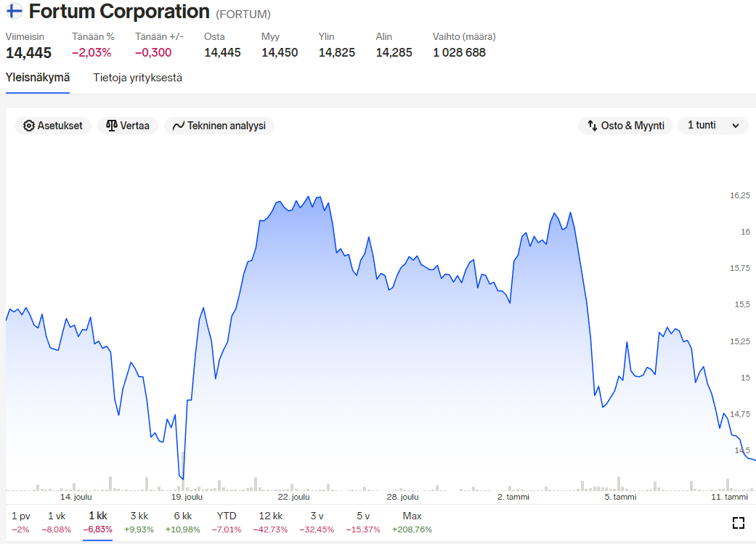Select the Yleisnäkymä tab
Screen dimensions: 756x544
pyautogui.click(x=38, y=78)
